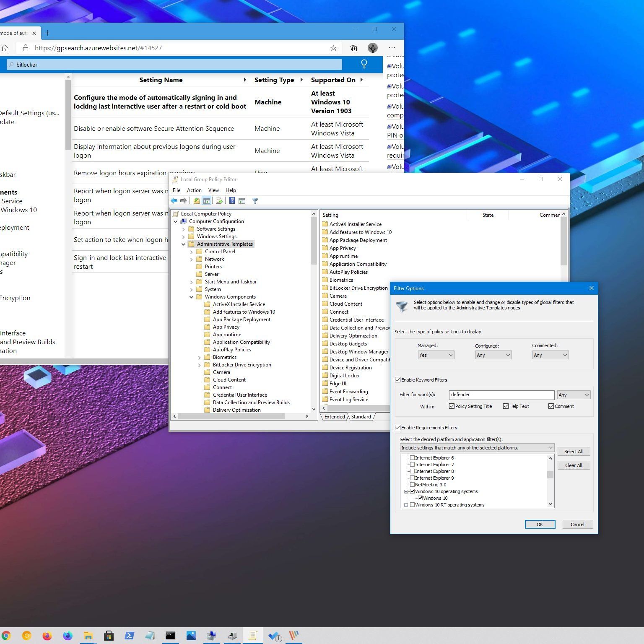This screenshot has height=644, width=644.
Task: Check the Internet Explorer 9 platform box
Action: tap(412, 478)
